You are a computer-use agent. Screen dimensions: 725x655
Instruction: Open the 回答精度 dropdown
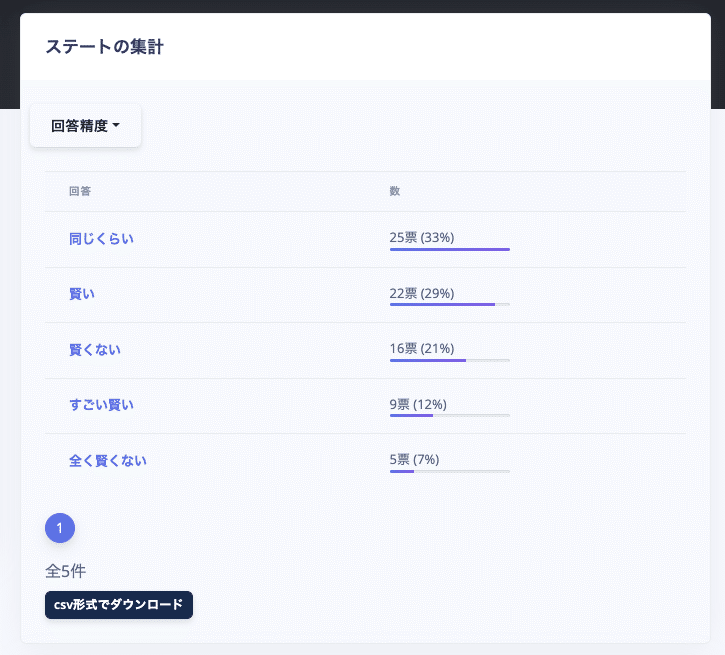coord(86,126)
